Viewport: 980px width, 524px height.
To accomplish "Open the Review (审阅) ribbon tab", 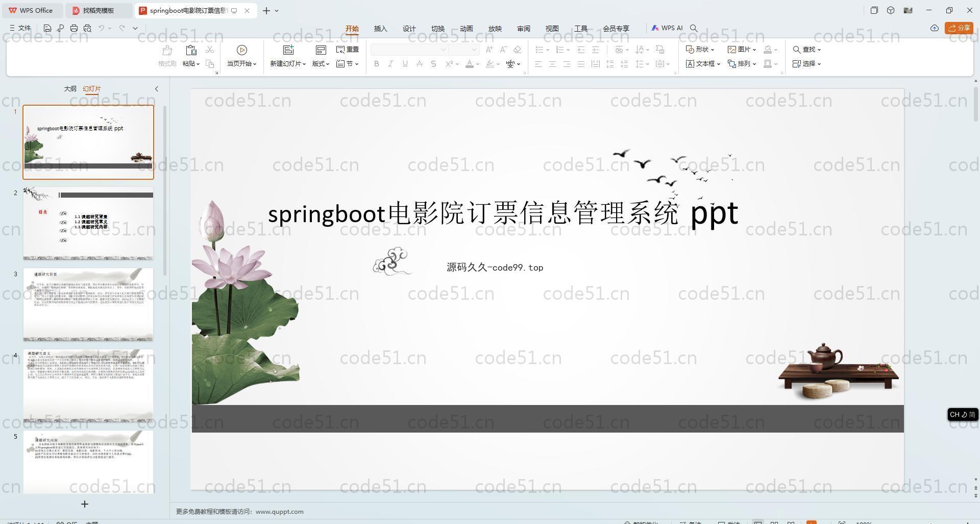I will tap(524, 29).
